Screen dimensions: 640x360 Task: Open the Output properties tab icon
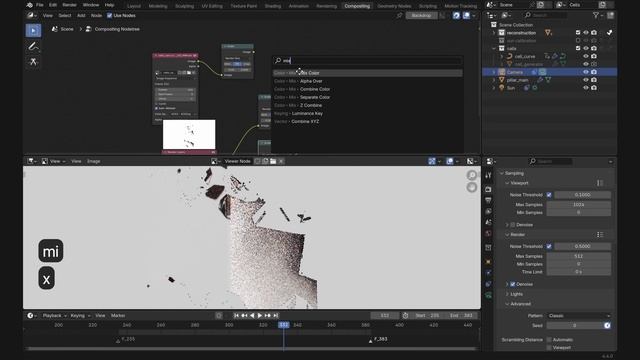(489, 200)
